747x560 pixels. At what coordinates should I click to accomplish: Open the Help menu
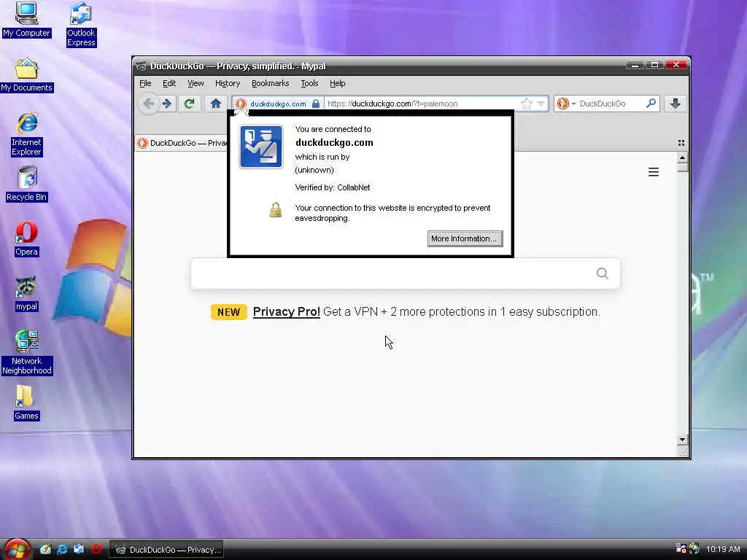click(x=337, y=83)
